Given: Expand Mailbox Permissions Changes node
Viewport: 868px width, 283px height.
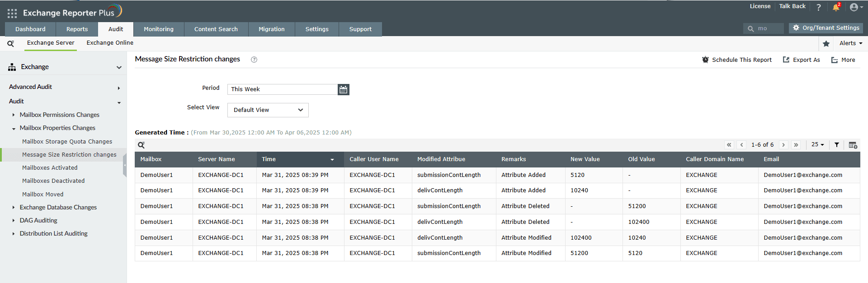Looking at the screenshot, I should coord(14,115).
